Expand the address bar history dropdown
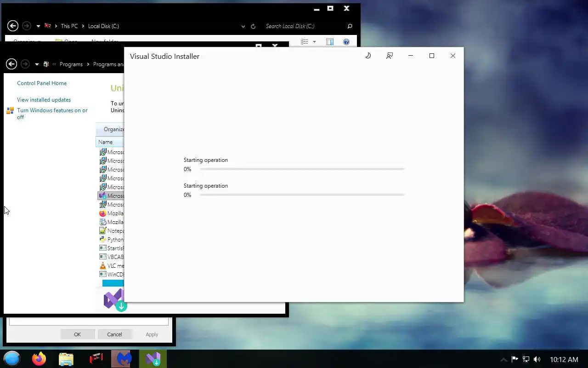588x368 pixels. point(243,26)
